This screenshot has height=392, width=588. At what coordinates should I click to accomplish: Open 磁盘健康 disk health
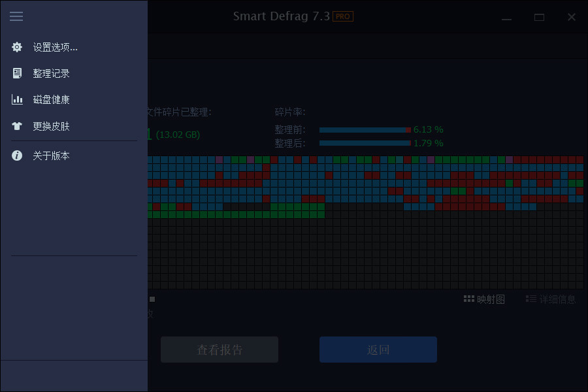[52, 100]
